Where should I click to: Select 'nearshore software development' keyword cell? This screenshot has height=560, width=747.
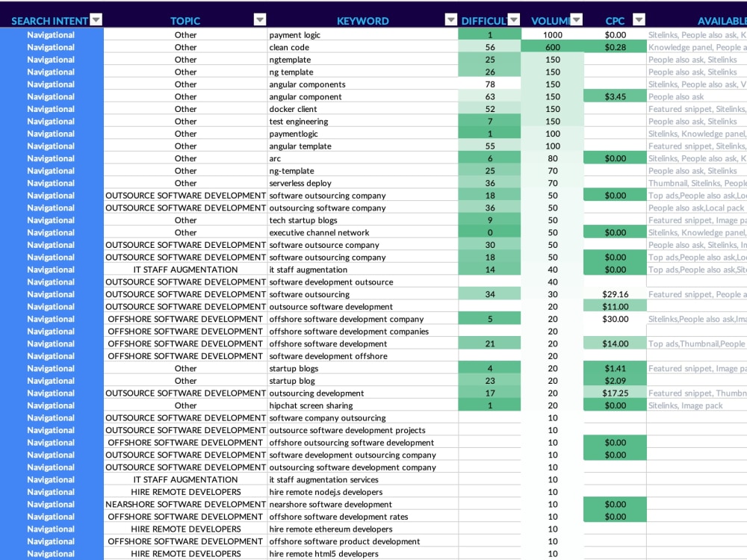(x=362, y=504)
